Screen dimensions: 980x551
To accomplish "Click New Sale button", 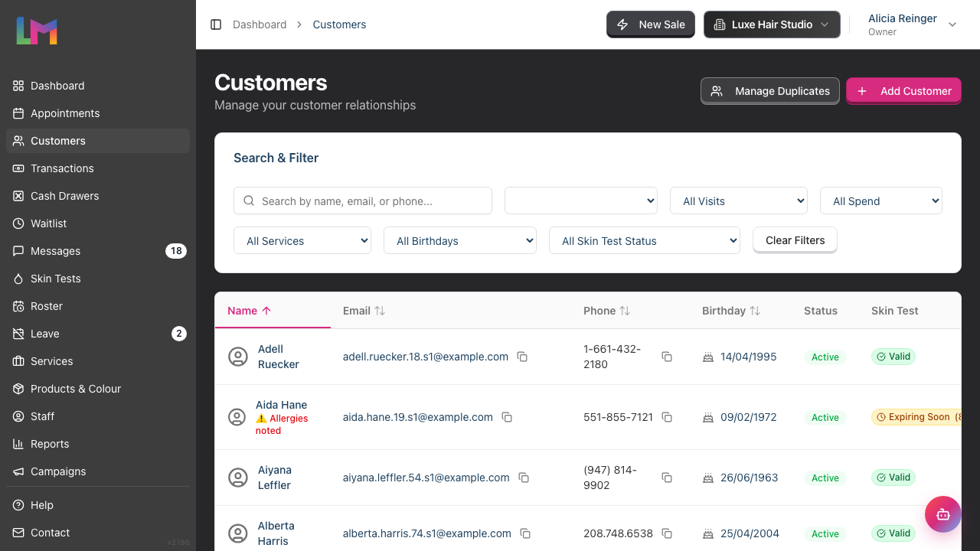I will pyautogui.click(x=651, y=24).
